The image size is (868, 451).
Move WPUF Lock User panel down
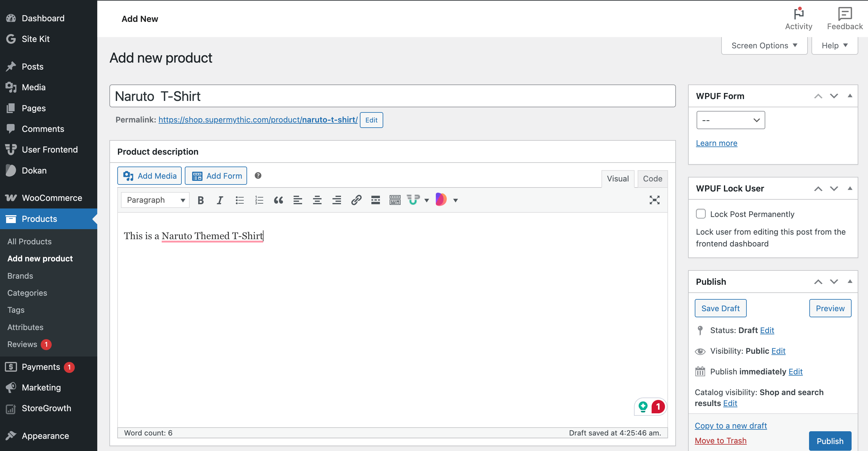coord(834,189)
